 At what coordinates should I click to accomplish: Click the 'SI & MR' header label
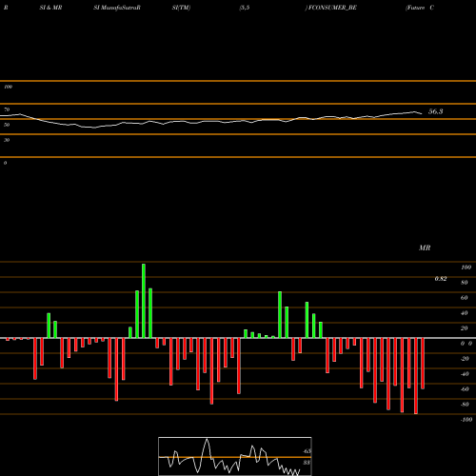(50, 8)
